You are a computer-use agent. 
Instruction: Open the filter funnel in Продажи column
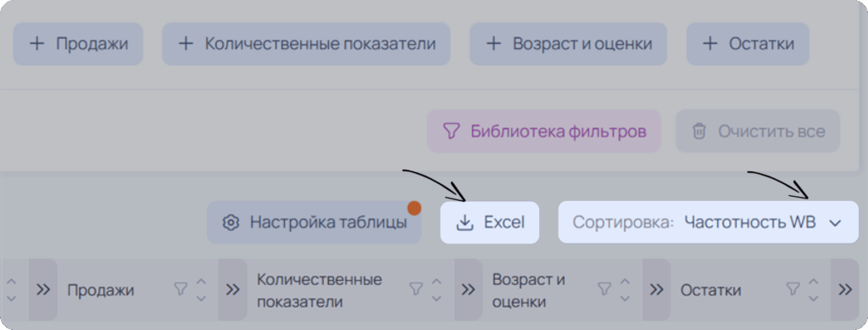click(x=181, y=289)
